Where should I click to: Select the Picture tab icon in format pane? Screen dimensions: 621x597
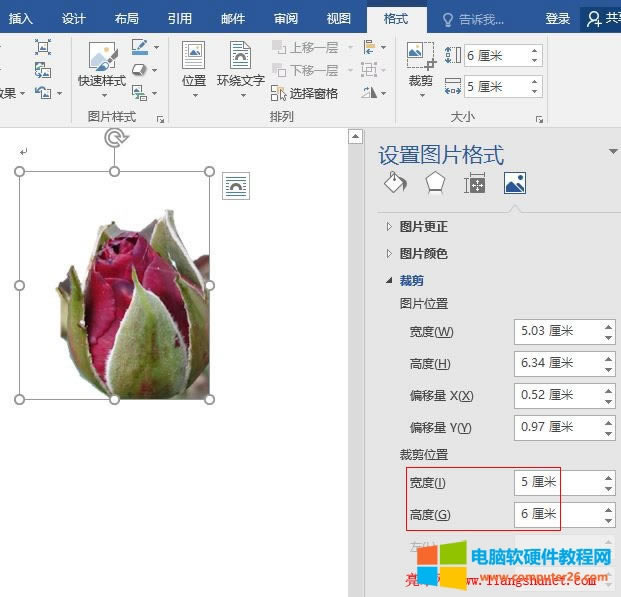pyautogui.click(x=514, y=183)
